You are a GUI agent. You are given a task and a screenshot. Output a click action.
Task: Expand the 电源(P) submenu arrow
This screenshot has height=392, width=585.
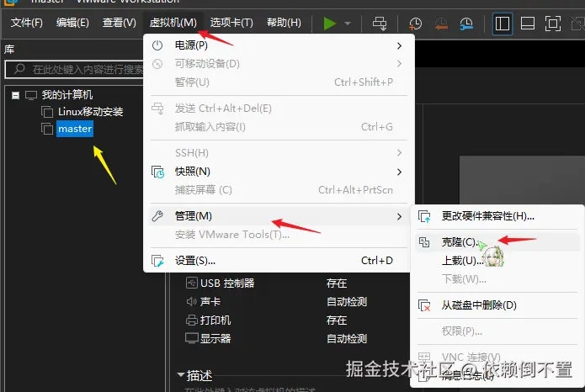coord(399,46)
